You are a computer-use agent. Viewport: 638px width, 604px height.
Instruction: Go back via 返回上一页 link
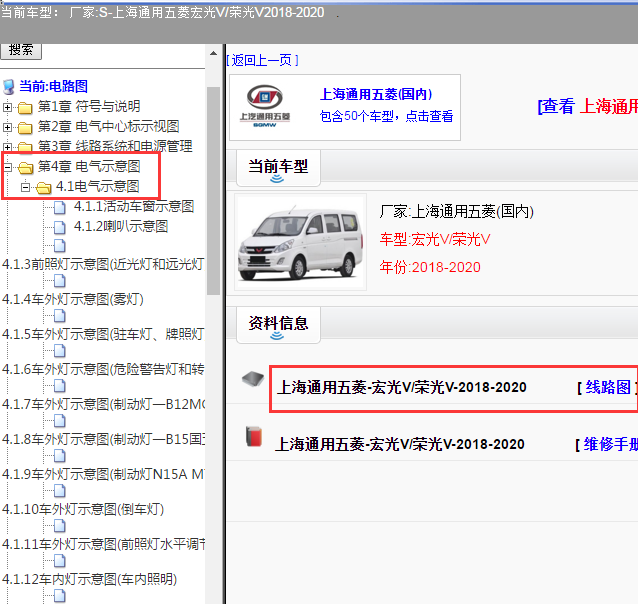[262, 61]
